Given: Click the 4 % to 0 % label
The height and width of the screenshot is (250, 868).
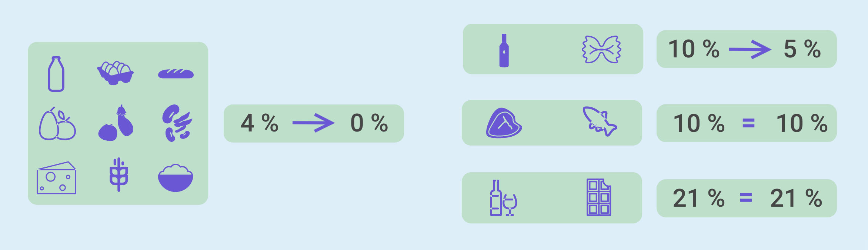Looking at the screenshot, I should coord(314,123).
